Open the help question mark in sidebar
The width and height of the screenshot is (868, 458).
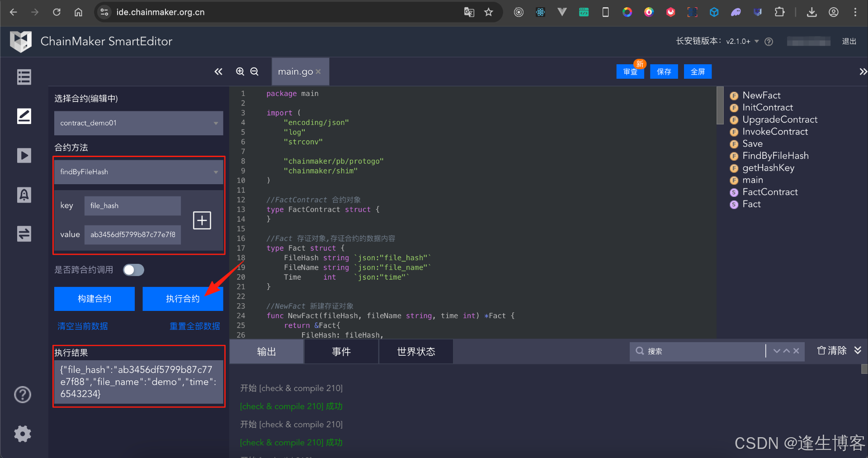[x=23, y=395]
